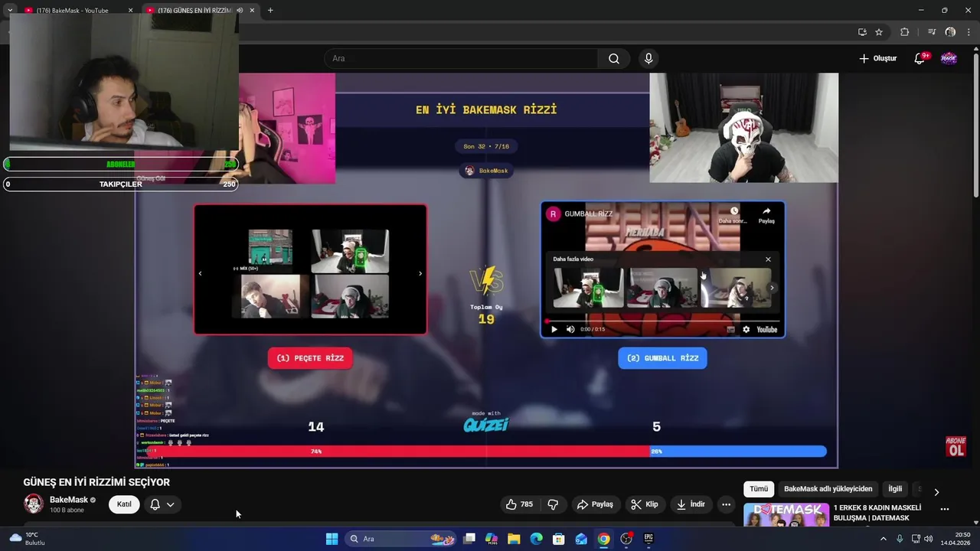Toggle notification bell for BakeMask channel
Image resolution: width=980 pixels, height=551 pixels.
coord(155,504)
